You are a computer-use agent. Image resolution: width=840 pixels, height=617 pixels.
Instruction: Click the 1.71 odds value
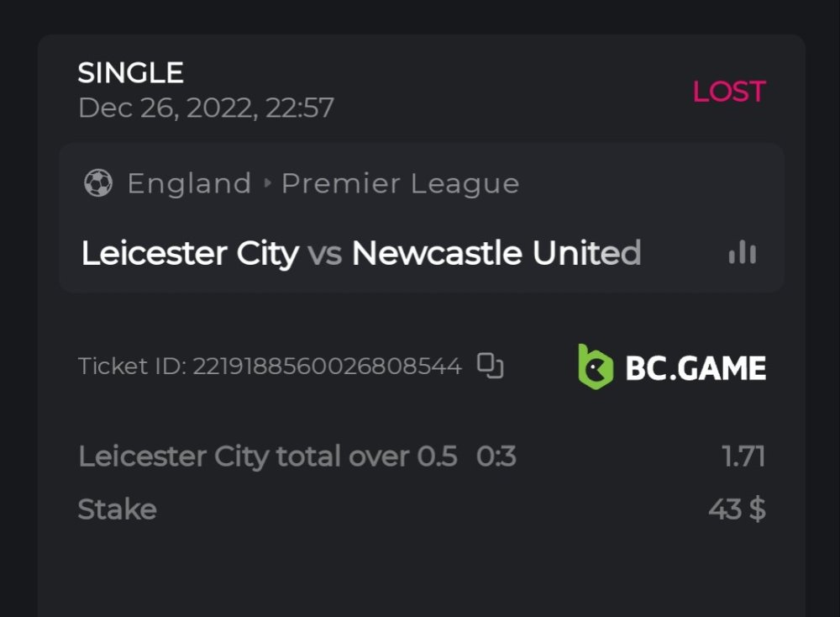(743, 456)
